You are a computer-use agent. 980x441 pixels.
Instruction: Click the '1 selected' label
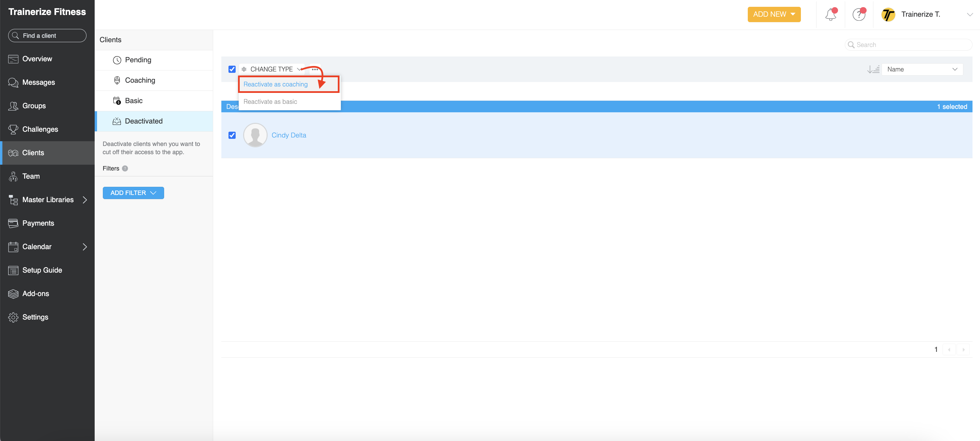pos(952,107)
